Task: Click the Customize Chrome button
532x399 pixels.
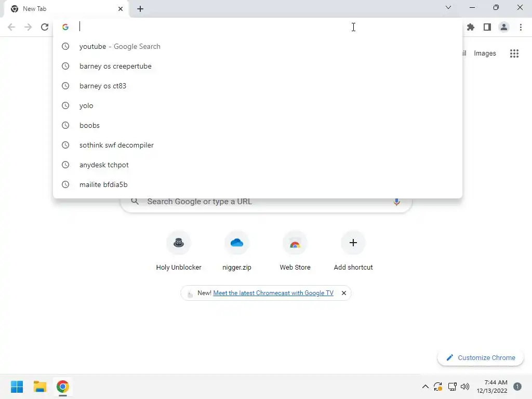Action: (481, 357)
